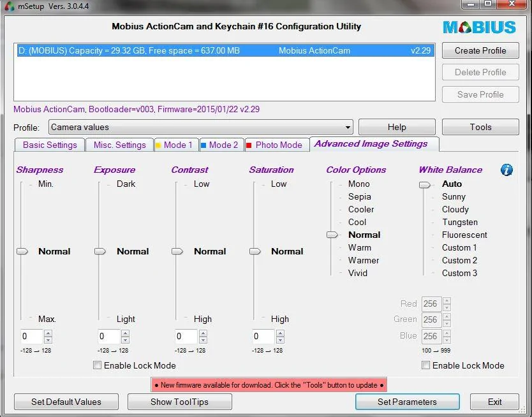Screen dimensions: 532x417
Task: Click the Delete Profile button
Action: [480, 72]
